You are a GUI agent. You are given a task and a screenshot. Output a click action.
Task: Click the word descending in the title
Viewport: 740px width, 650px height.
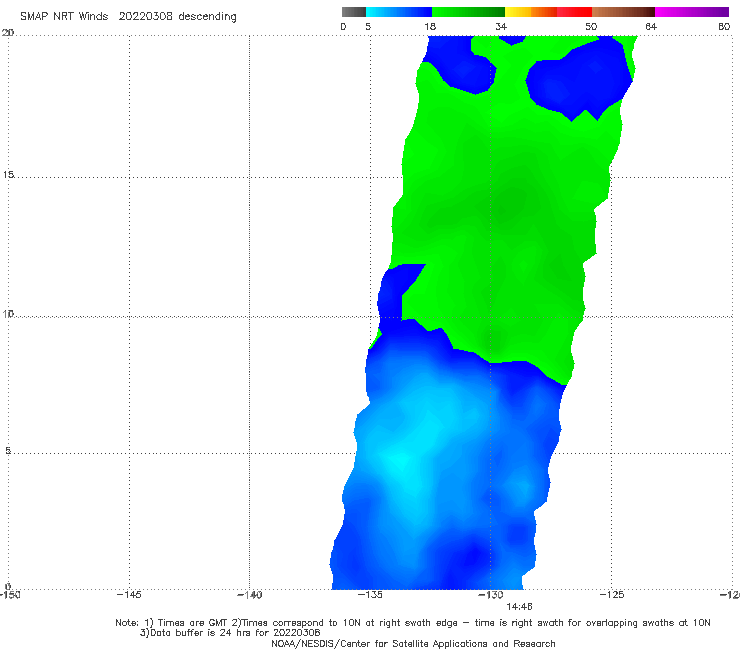click(x=207, y=17)
